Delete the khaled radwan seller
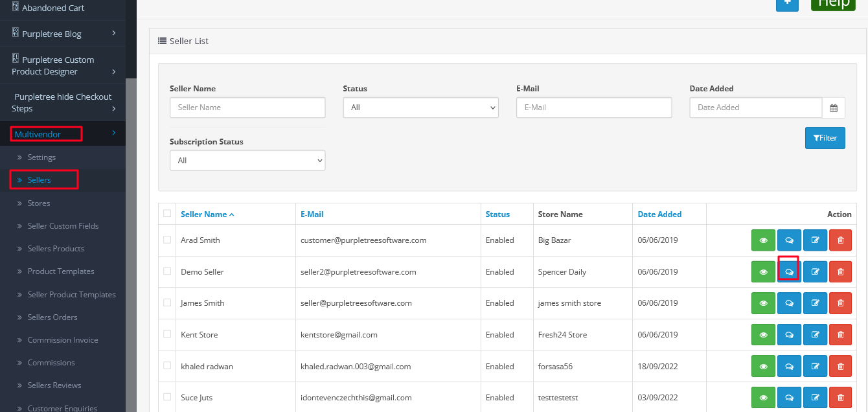The height and width of the screenshot is (412, 868). coord(841,367)
